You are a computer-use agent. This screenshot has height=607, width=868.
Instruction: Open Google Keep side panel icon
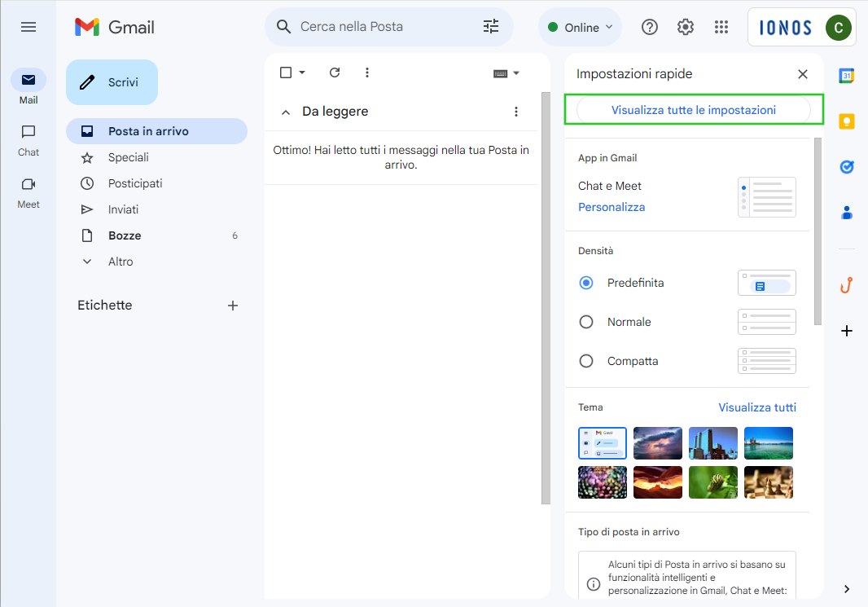pyautogui.click(x=846, y=121)
